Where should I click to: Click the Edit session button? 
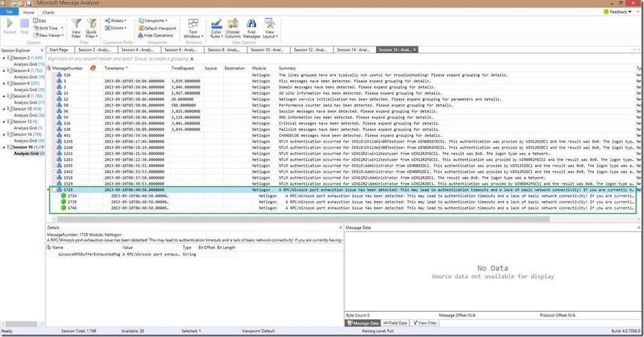[39, 21]
